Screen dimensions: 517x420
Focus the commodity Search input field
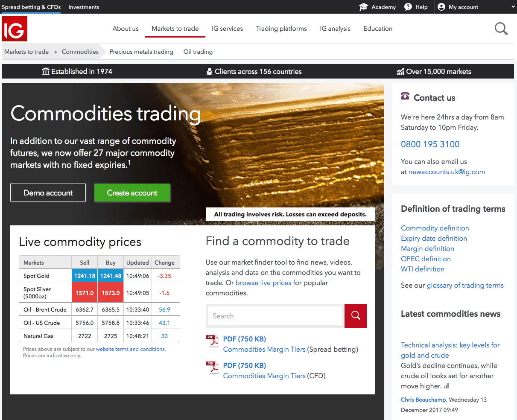[275, 316]
